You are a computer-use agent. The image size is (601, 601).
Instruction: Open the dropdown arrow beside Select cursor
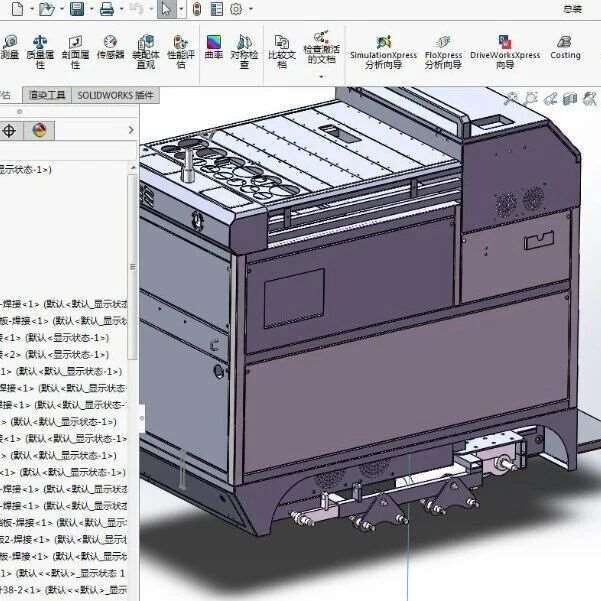click(181, 9)
